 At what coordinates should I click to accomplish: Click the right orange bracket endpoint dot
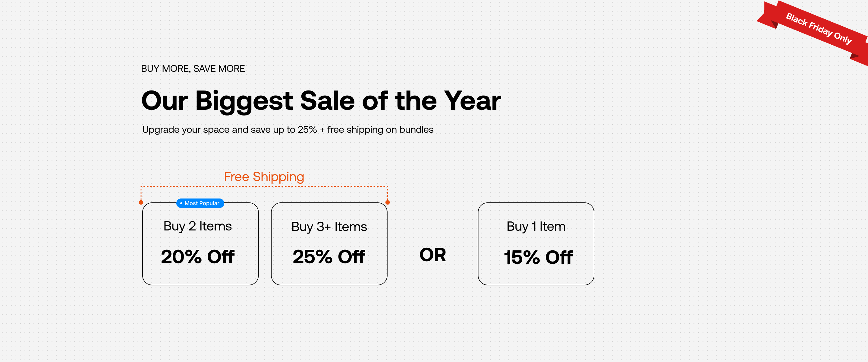click(388, 202)
